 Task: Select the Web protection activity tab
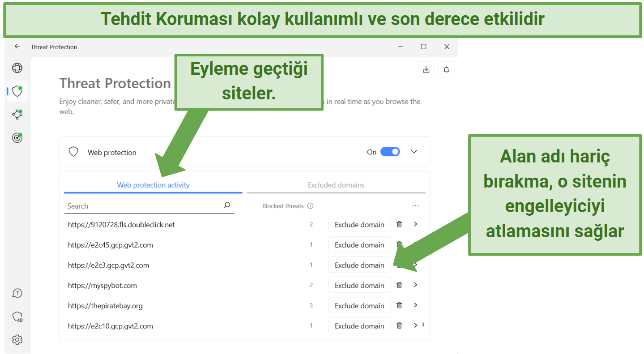tap(153, 185)
